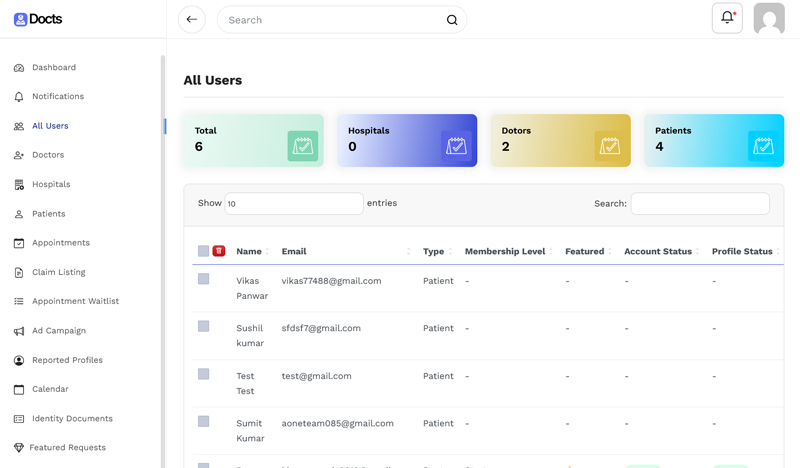
Task: Click the Reported Profiles icon
Action: pyautogui.click(x=19, y=360)
